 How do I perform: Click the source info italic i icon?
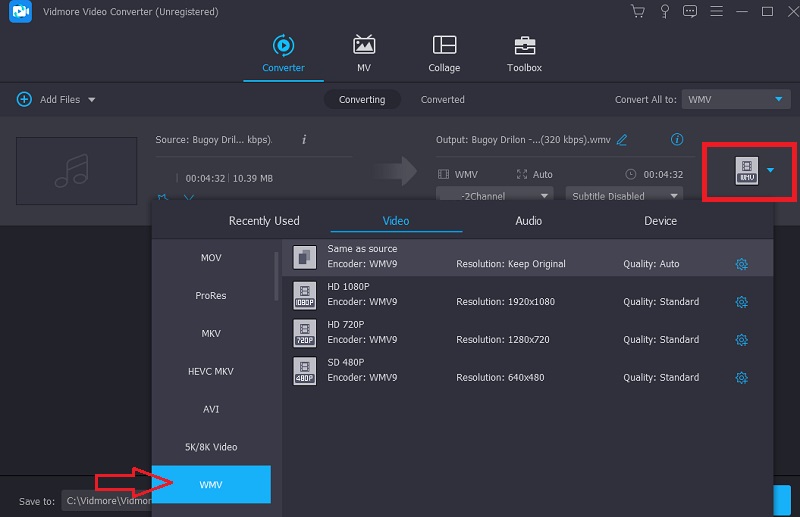point(304,140)
